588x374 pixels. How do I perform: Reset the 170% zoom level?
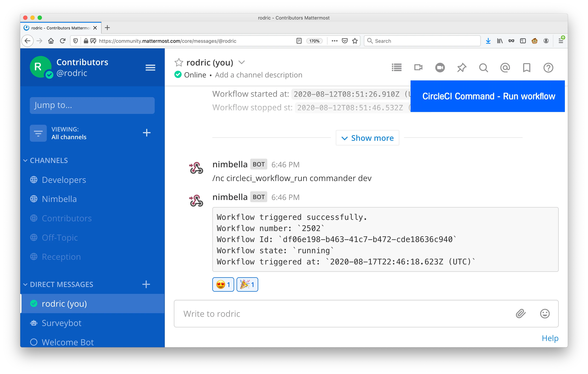coord(315,41)
